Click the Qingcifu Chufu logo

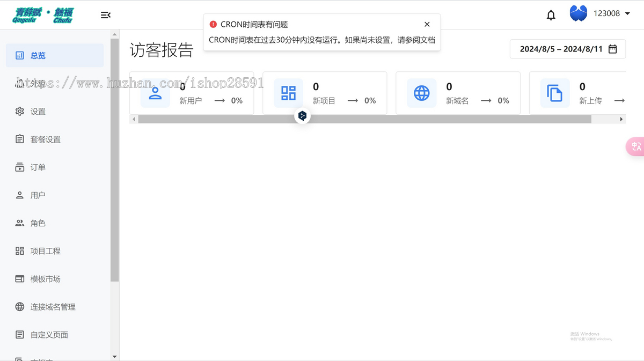(43, 15)
